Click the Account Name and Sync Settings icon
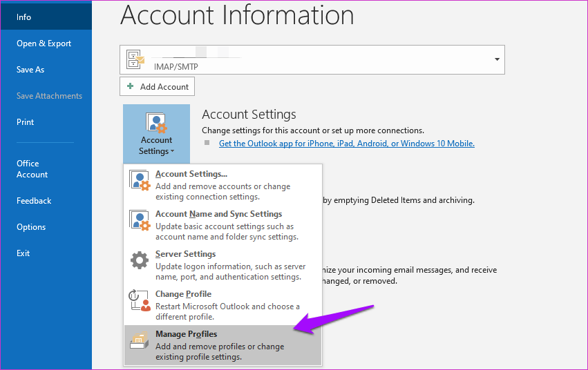Screen dimensions: 588x370 (x=140, y=220)
